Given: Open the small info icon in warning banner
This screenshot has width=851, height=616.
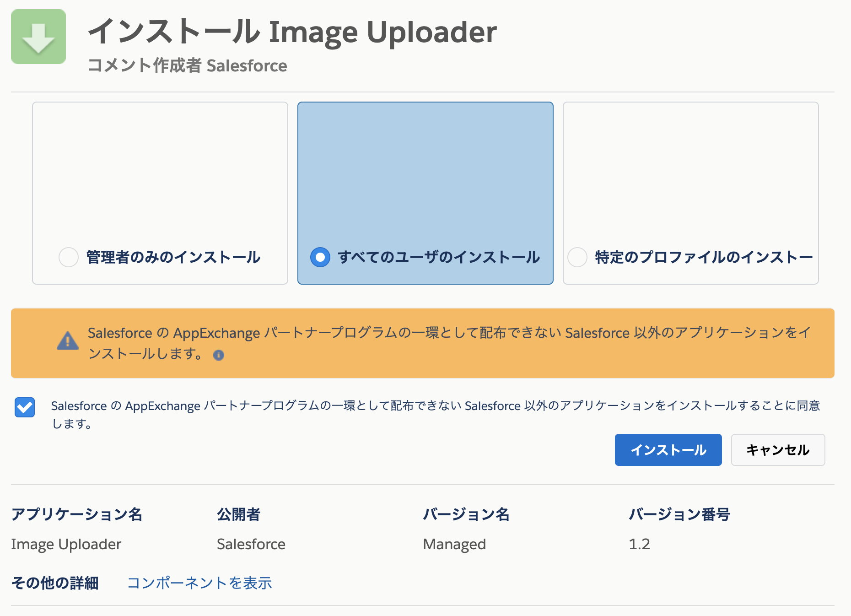Looking at the screenshot, I should tap(219, 355).
